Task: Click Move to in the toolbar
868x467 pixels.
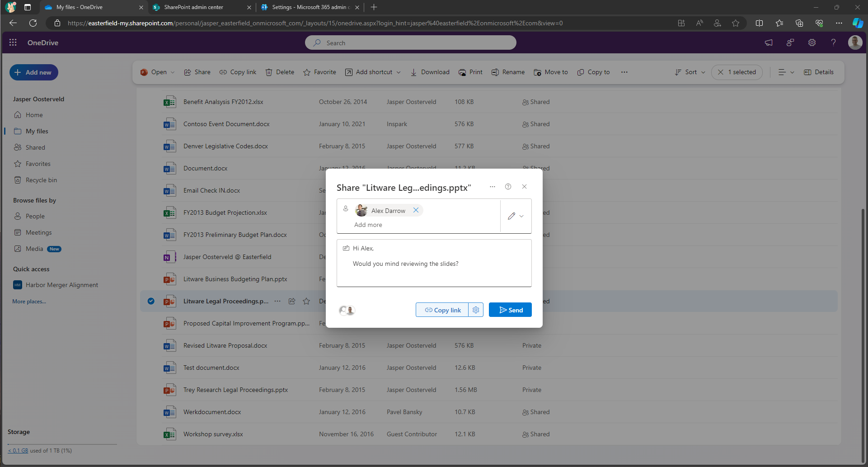Action: click(x=551, y=72)
